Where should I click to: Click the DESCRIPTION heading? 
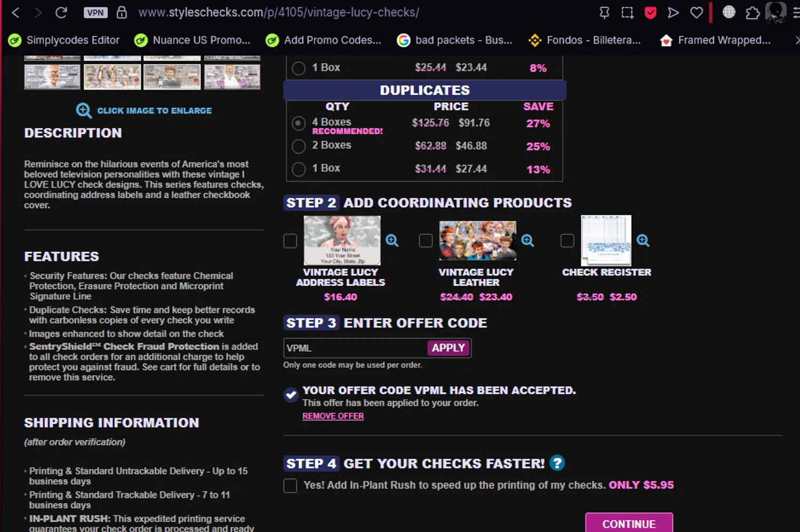[x=73, y=133]
